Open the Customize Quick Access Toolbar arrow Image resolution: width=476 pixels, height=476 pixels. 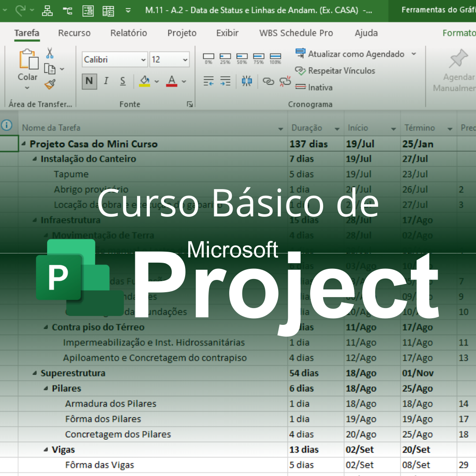click(x=128, y=11)
